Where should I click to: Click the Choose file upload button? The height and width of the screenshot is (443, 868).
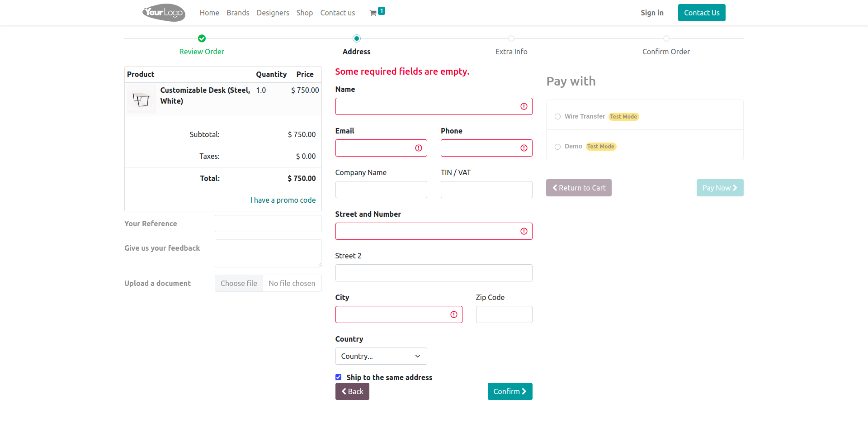(239, 283)
